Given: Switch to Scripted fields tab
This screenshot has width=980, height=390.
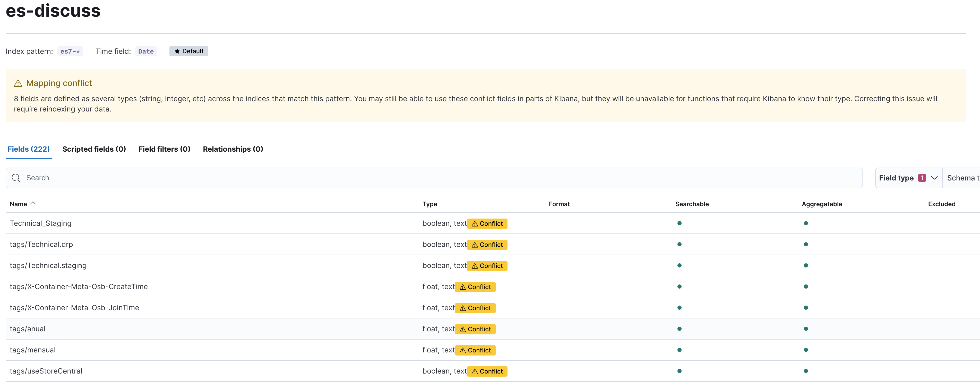Looking at the screenshot, I should point(94,149).
